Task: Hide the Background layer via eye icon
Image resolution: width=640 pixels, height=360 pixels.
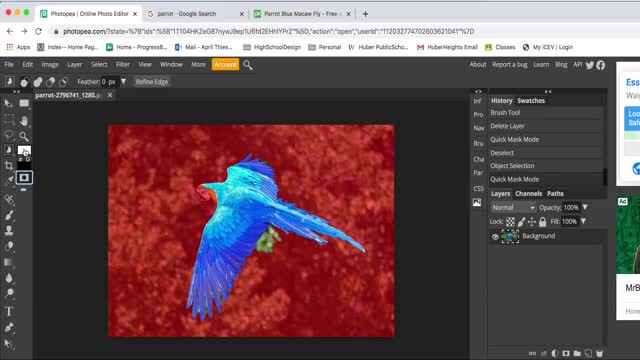Action: click(x=495, y=237)
